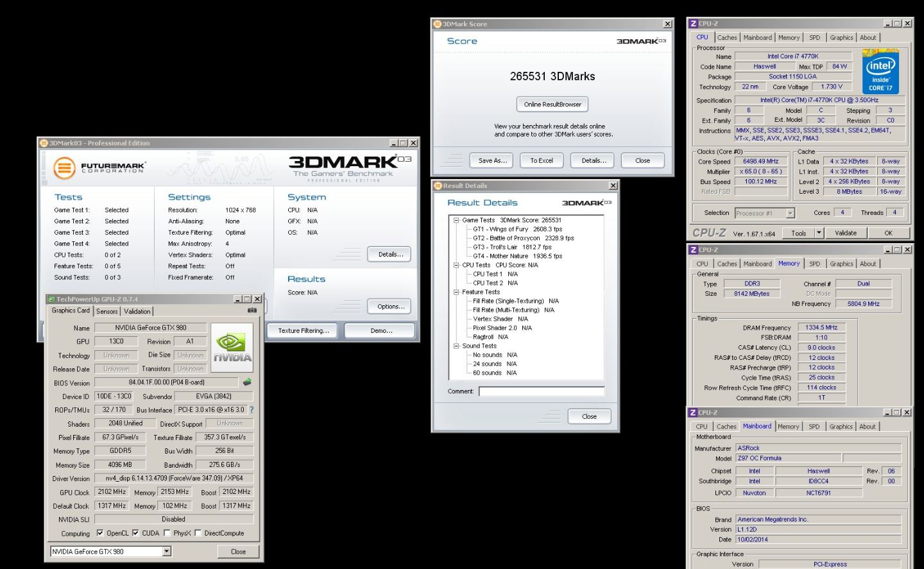Screen dimensions: 924x569
Task: Toggle DirectCompute checkbox in GPU-Z
Action: [198, 532]
